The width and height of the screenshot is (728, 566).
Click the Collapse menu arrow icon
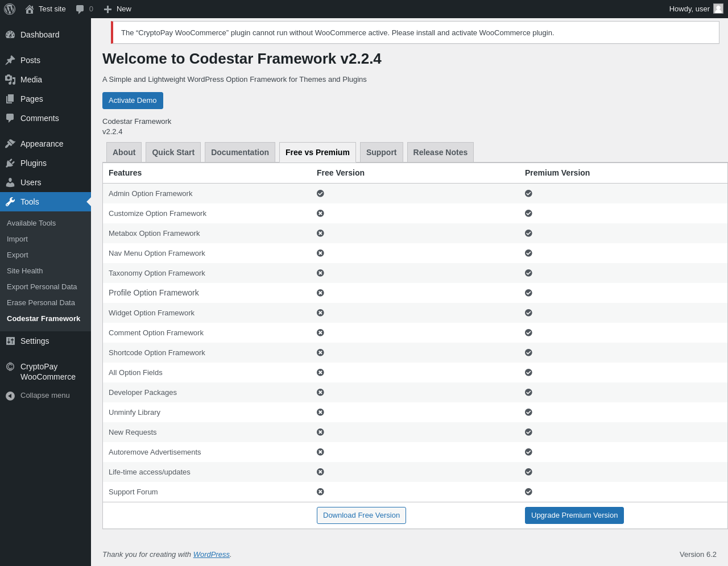[10, 396]
